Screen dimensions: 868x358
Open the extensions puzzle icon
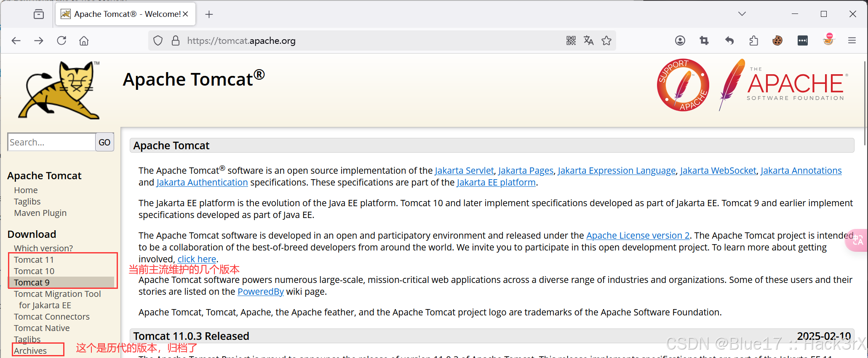tap(754, 40)
